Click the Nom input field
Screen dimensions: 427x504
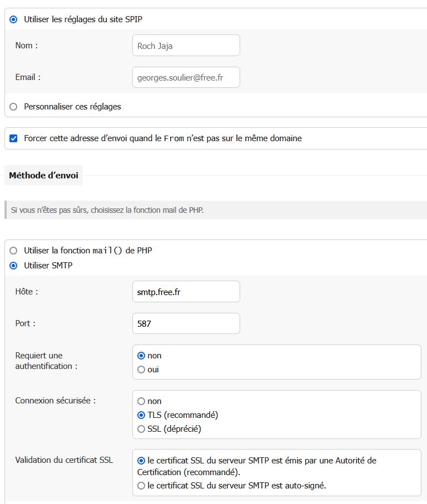pos(186,46)
